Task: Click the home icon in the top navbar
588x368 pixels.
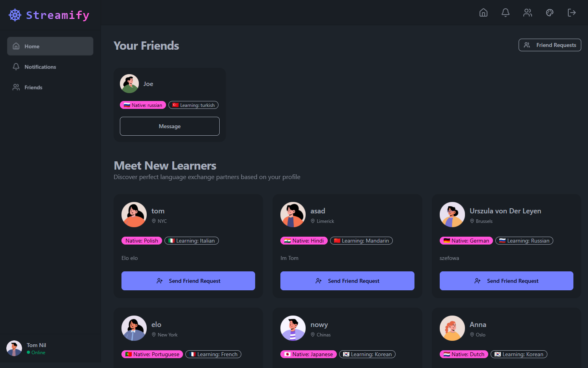Action: [483, 13]
